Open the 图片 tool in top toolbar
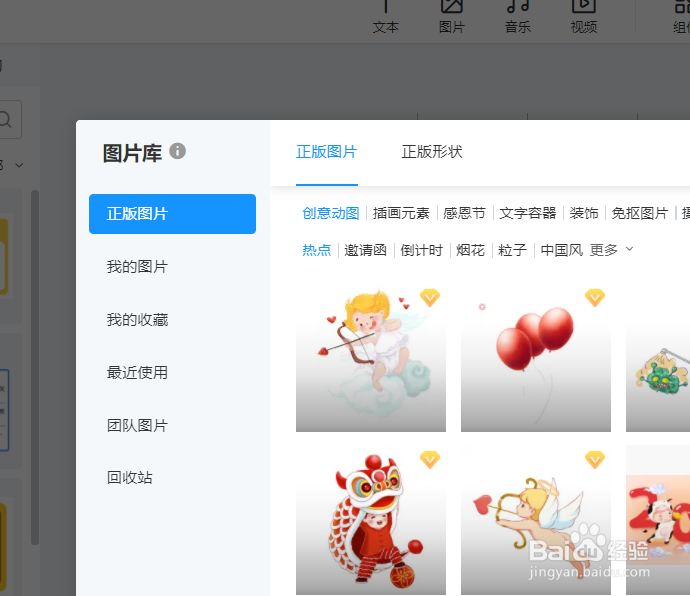The width and height of the screenshot is (690, 596). 451,17
